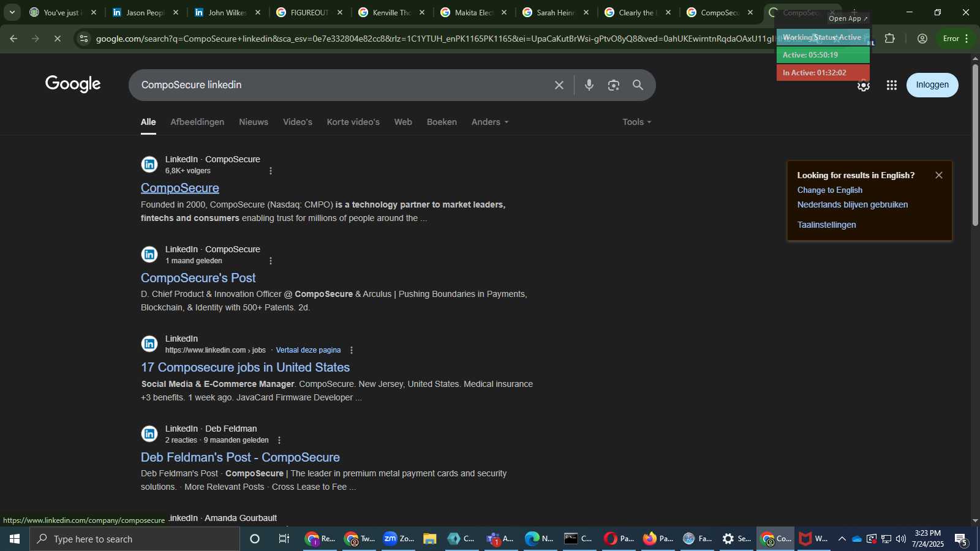Clear the search box with the X icon
This screenshot has width=980, height=551.
[x=559, y=85]
